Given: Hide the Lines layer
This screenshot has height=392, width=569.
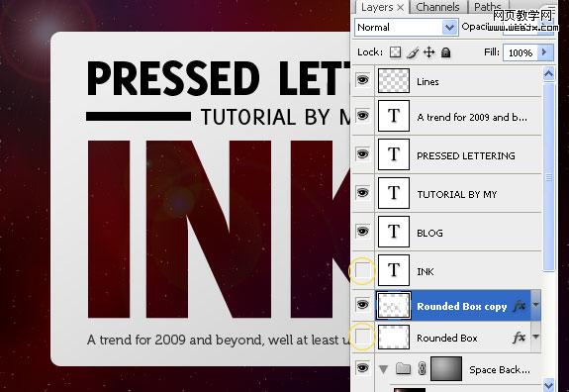Looking at the screenshot, I should [x=362, y=80].
